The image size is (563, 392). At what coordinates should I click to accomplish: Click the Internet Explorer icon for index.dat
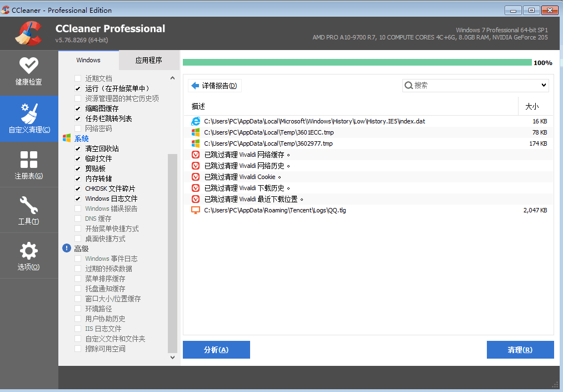pos(195,121)
